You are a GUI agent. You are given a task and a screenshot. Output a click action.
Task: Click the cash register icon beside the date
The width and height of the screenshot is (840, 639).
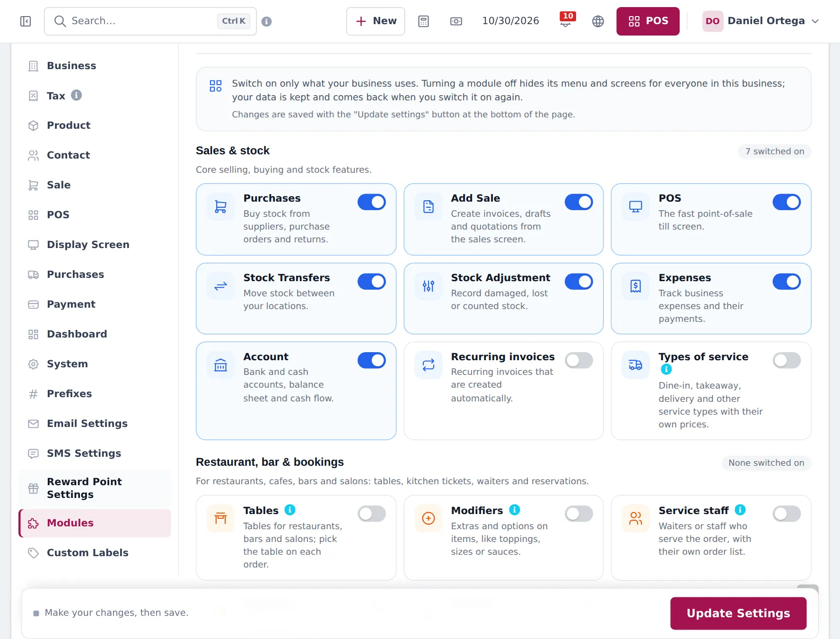(x=456, y=21)
